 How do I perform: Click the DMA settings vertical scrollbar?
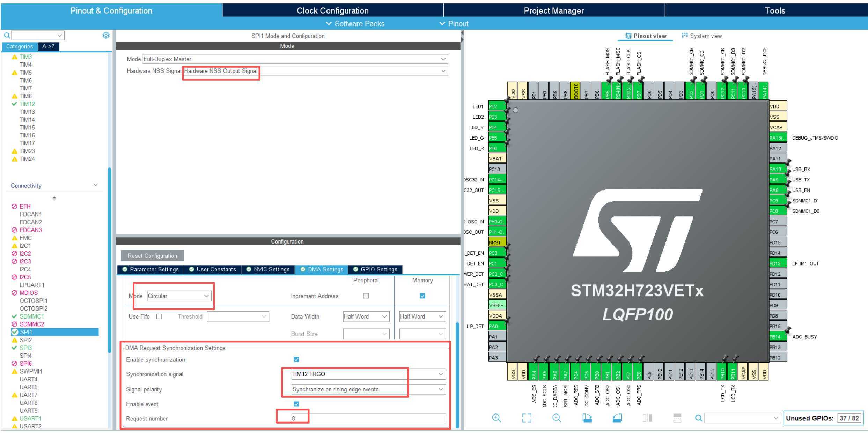point(457,375)
